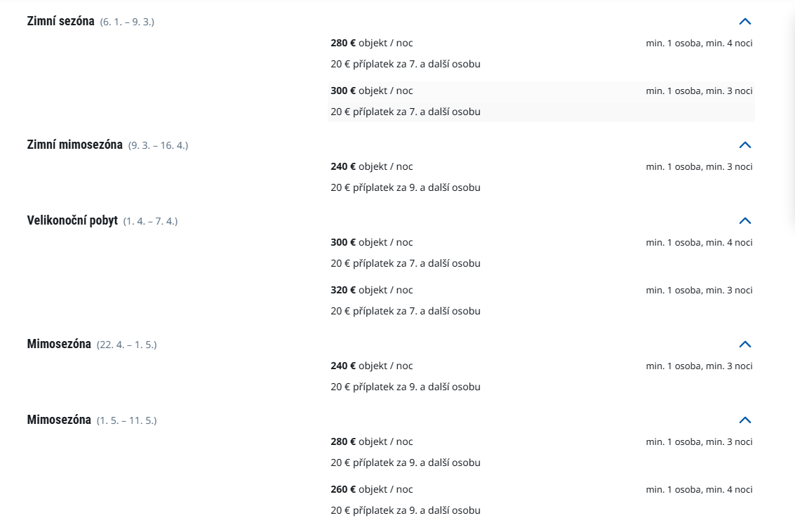Click Velikonoční pobyt date range (1. 4. – 7. 4.)
795x532 pixels.
point(150,221)
